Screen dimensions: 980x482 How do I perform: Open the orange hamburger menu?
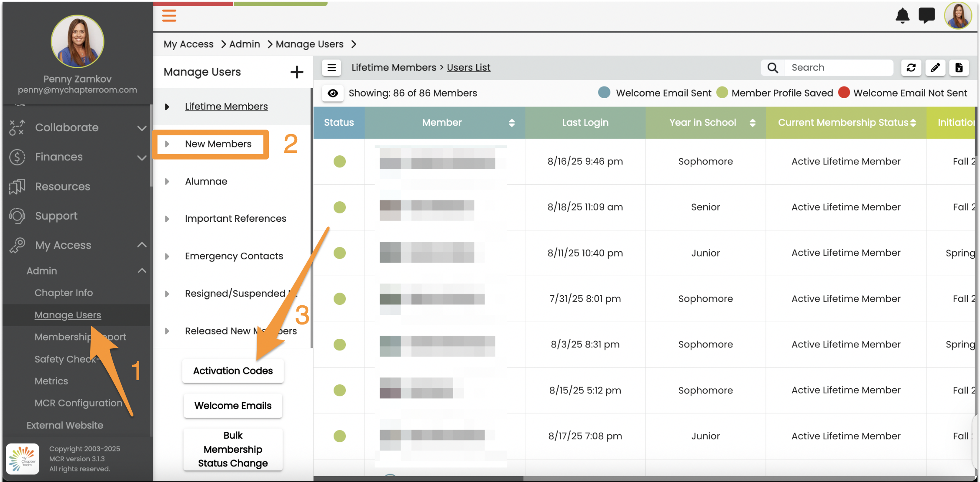click(169, 15)
